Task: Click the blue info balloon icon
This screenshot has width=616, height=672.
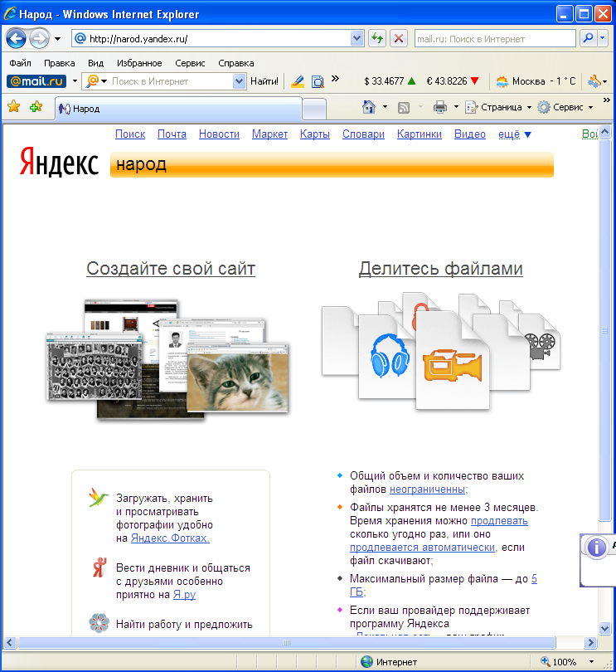Action: [x=596, y=548]
